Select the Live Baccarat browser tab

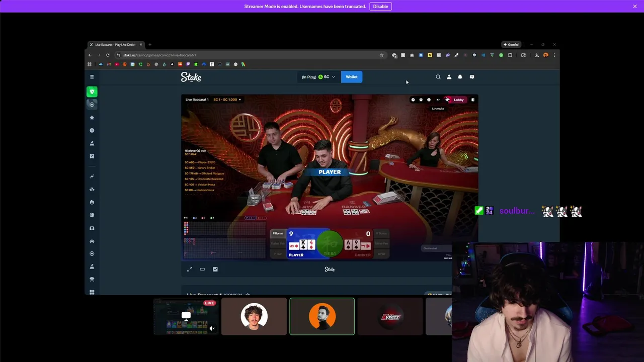click(x=116, y=45)
